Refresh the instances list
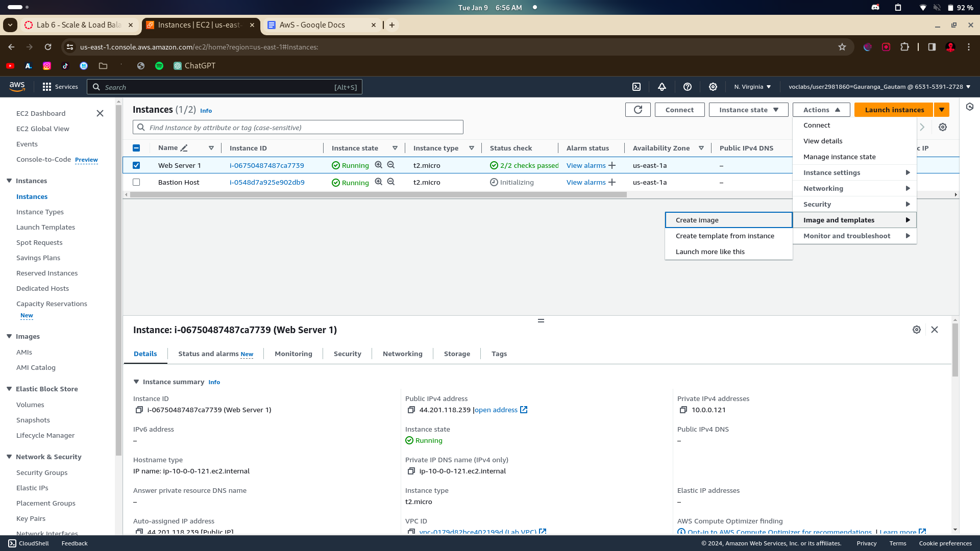The image size is (980, 551). (638, 110)
